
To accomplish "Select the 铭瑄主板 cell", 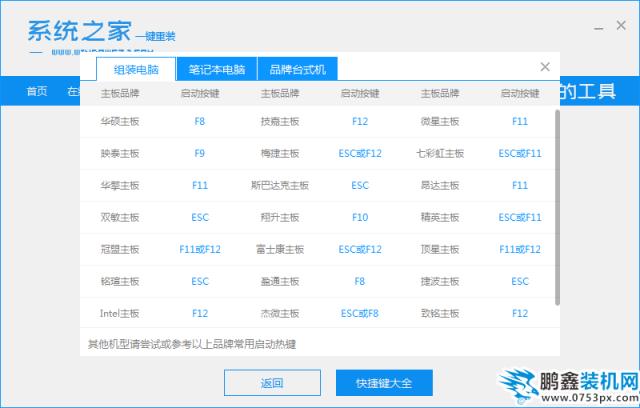I will pyautogui.click(x=120, y=282).
